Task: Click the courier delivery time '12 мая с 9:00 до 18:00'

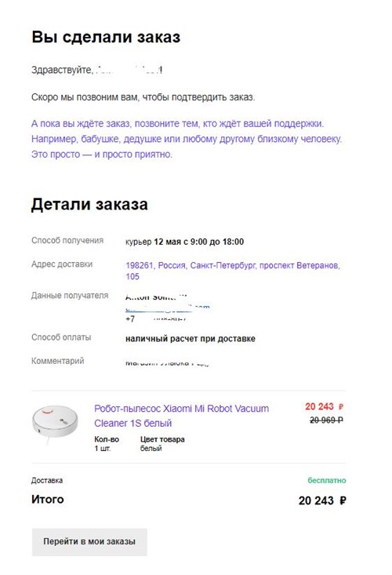Action: click(199, 242)
